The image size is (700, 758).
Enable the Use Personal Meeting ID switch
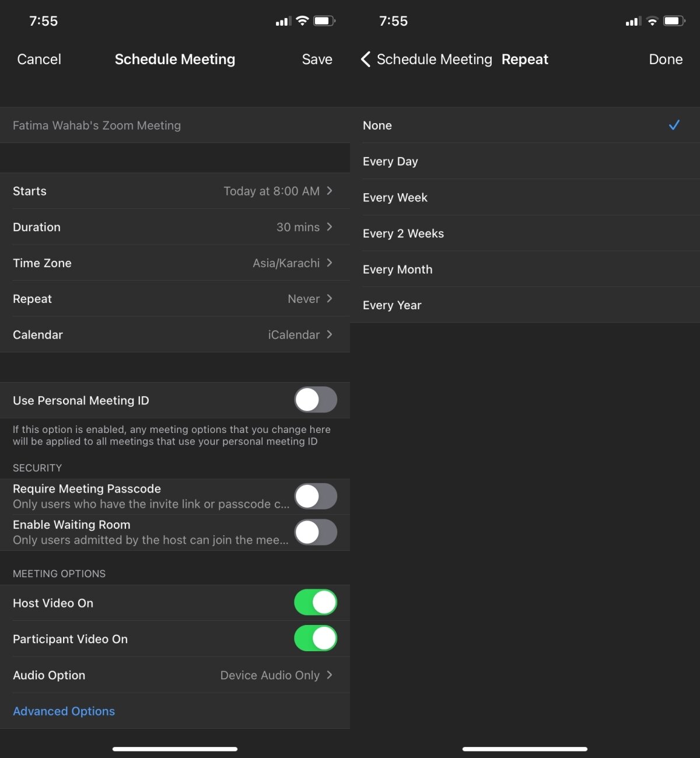tap(315, 400)
